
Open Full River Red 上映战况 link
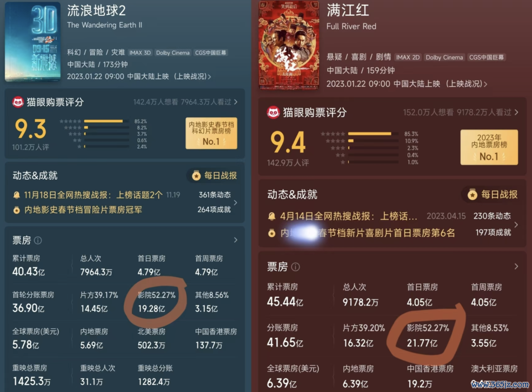pos(467,84)
